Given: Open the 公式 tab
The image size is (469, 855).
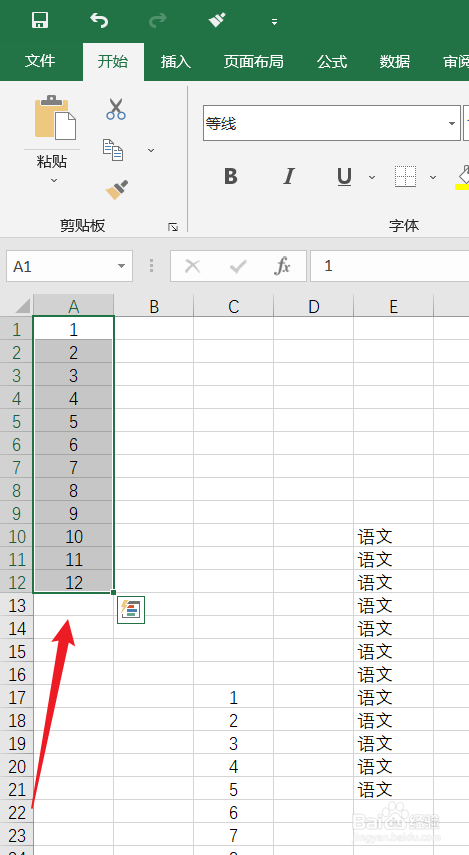Looking at the screenshot, I should click(332, 61).
